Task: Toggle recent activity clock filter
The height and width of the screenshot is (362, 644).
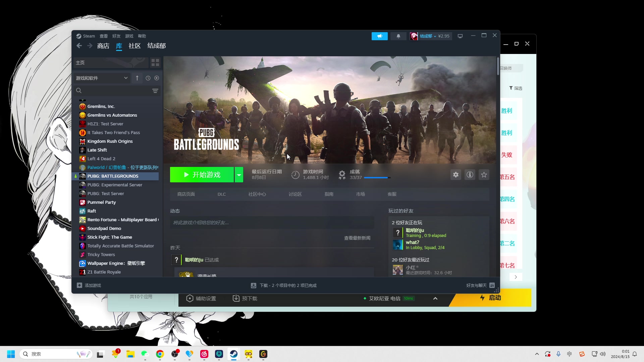Action: 148,78
